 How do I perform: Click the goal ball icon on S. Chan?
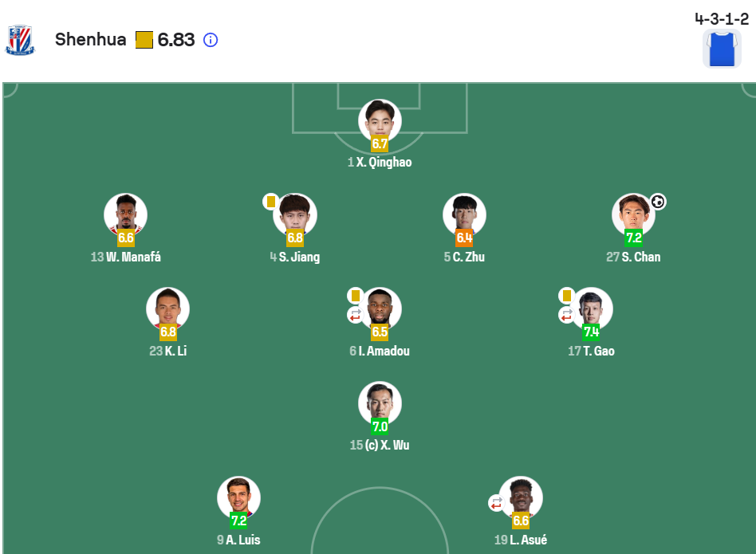657,202
